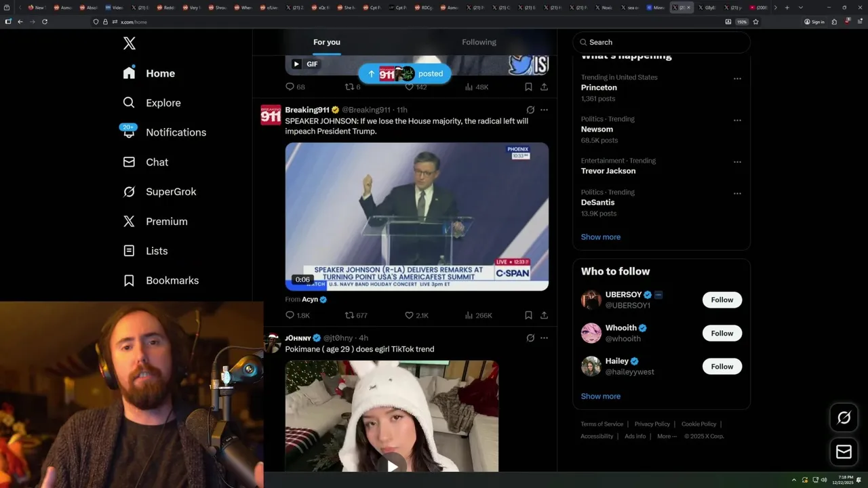Open more options on JOHNNY post
Screen dimensions: 868x488
pyautogui.click(x=544, y=338)
